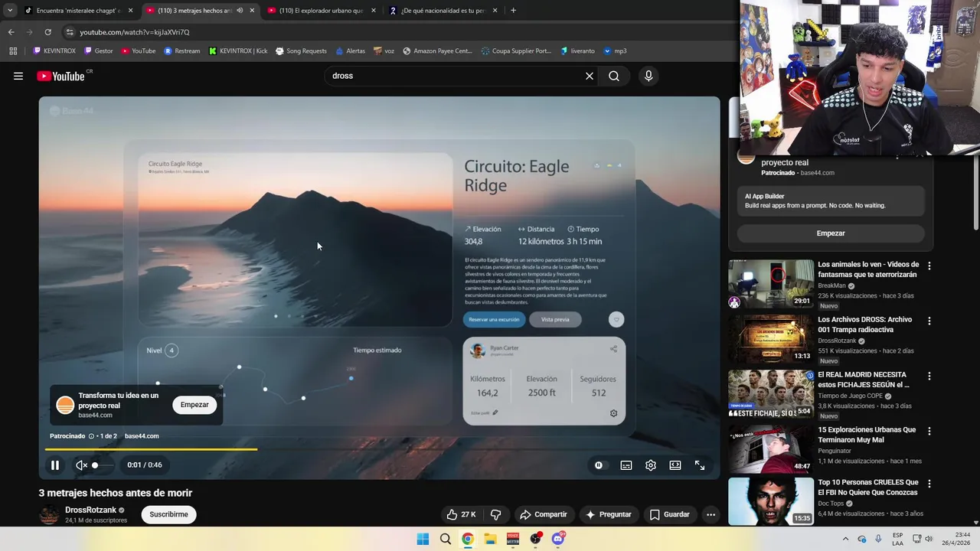Show hidden system tray icons chevron
Viewport: 980px width, 551px height.
tap(845, 539)
